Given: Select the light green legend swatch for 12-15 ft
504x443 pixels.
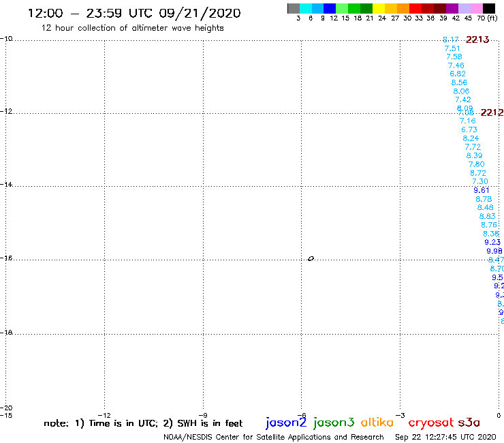Looking at the screenshot, I should point(342,8).
